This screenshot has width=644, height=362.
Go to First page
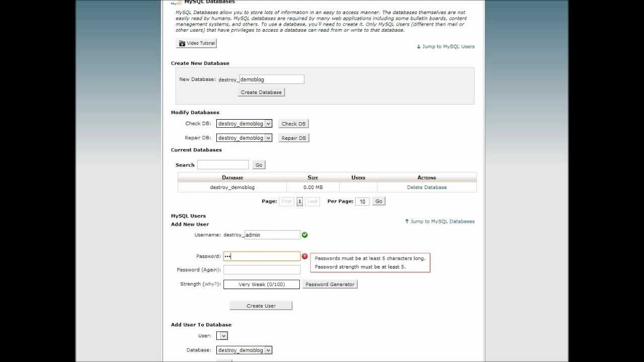tap(286, 201)
